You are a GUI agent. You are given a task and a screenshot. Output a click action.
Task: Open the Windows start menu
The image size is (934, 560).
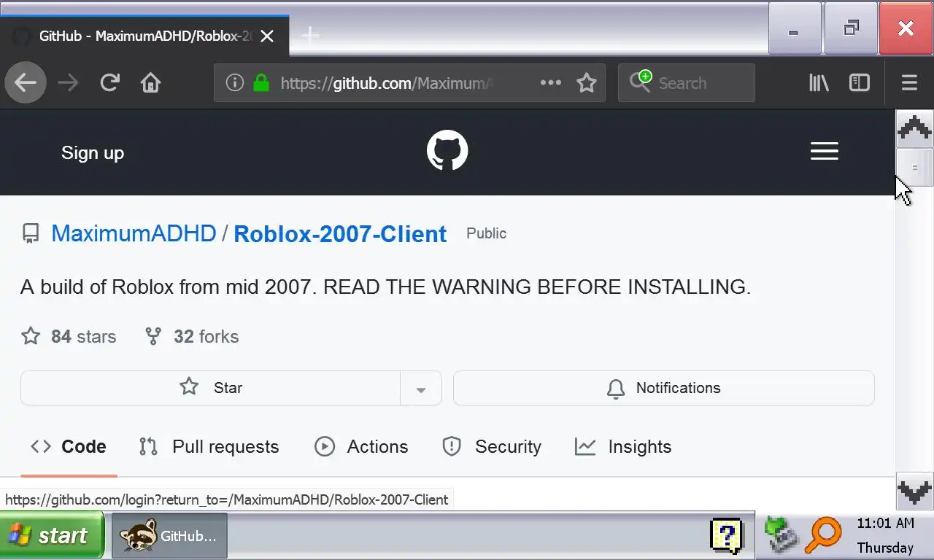coord(52,536)
